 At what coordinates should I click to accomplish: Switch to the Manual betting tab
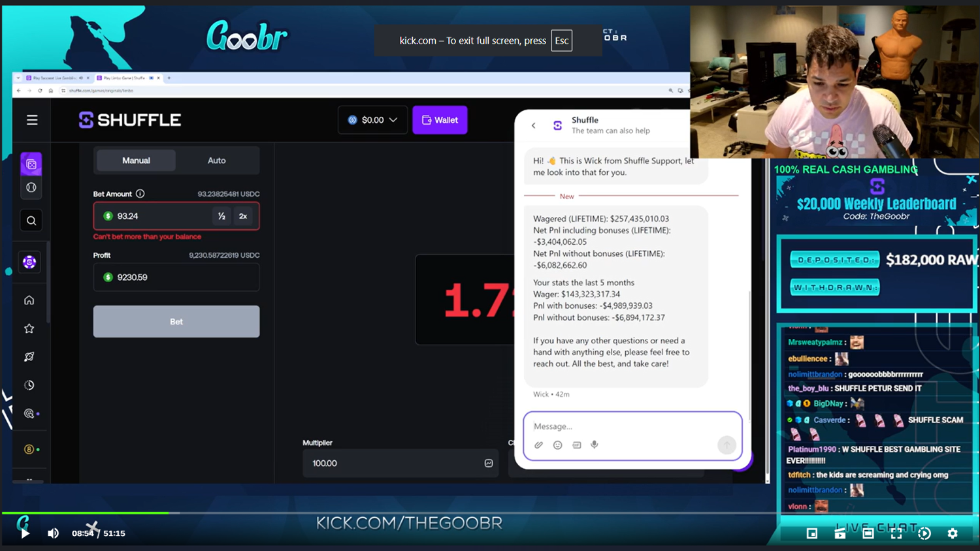point(136,161)
